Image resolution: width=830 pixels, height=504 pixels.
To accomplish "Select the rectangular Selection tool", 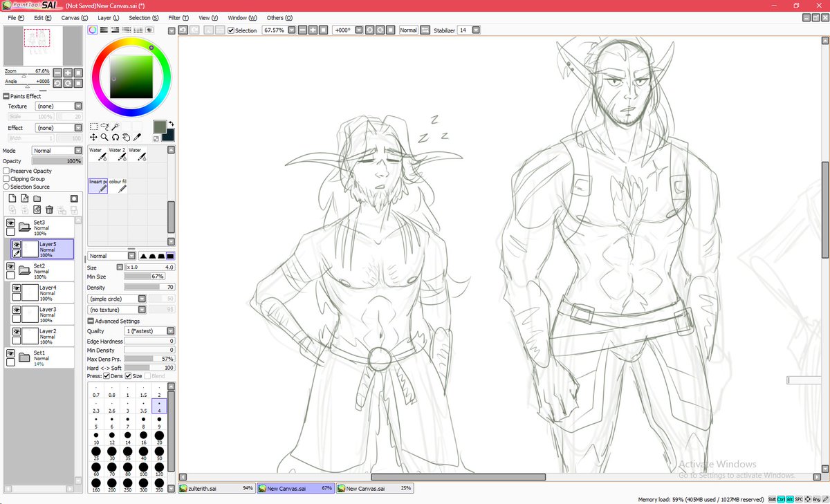I will click(x=93, y=127).
